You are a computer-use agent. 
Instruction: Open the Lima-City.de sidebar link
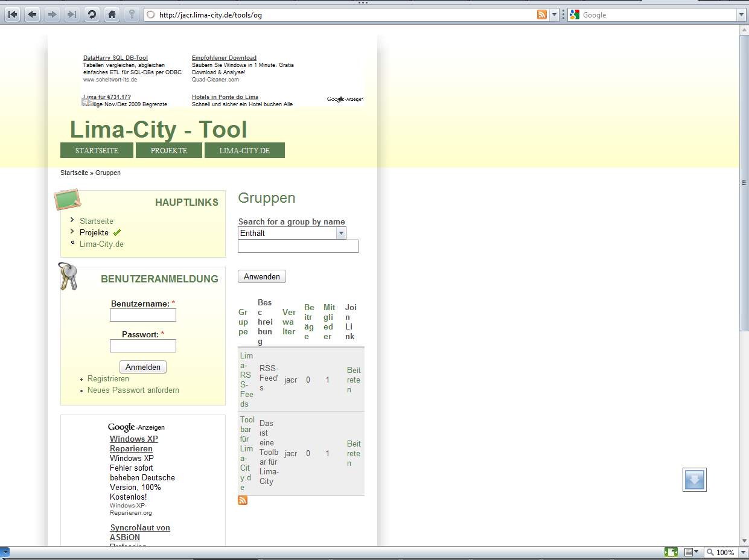(101, 244)
